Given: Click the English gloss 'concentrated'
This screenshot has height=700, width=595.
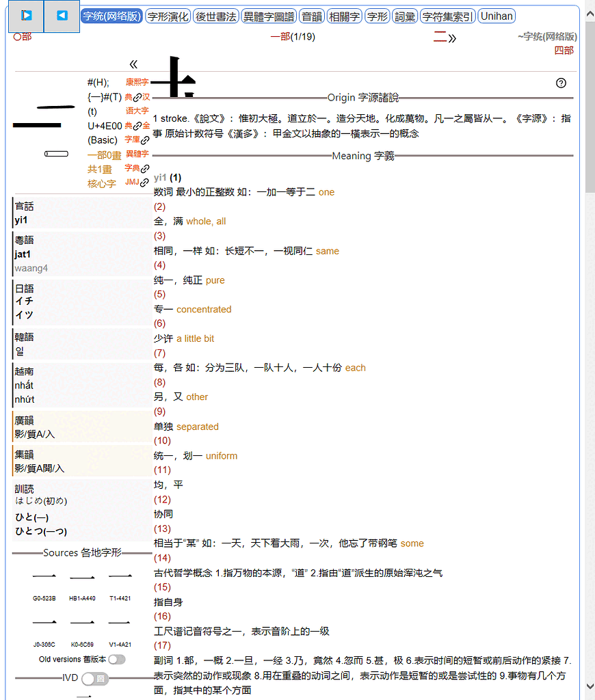Looking at the screenshot, I should click(x=204, y=310).
